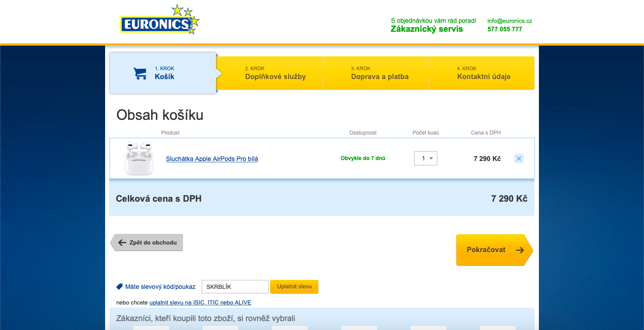644x330 pixels.
Task: Remove AirPods Pro from cart with X icon
Action: pos(519,158)
